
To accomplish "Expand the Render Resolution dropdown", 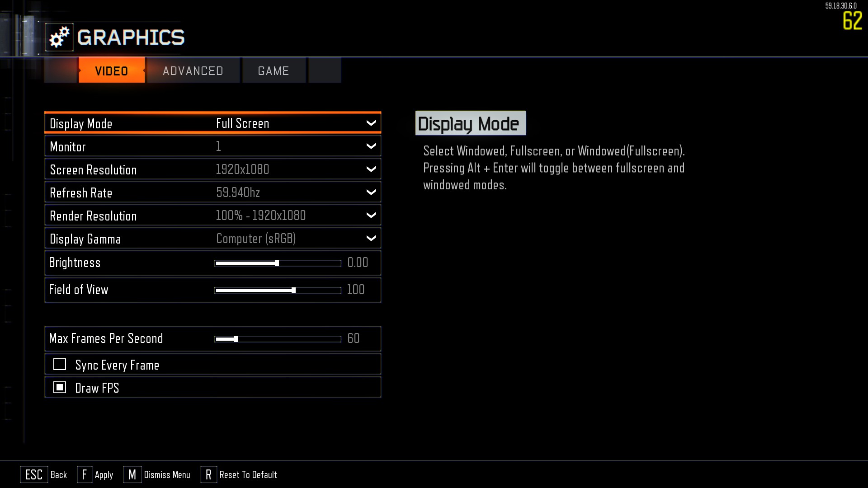I will click(213, 215).
